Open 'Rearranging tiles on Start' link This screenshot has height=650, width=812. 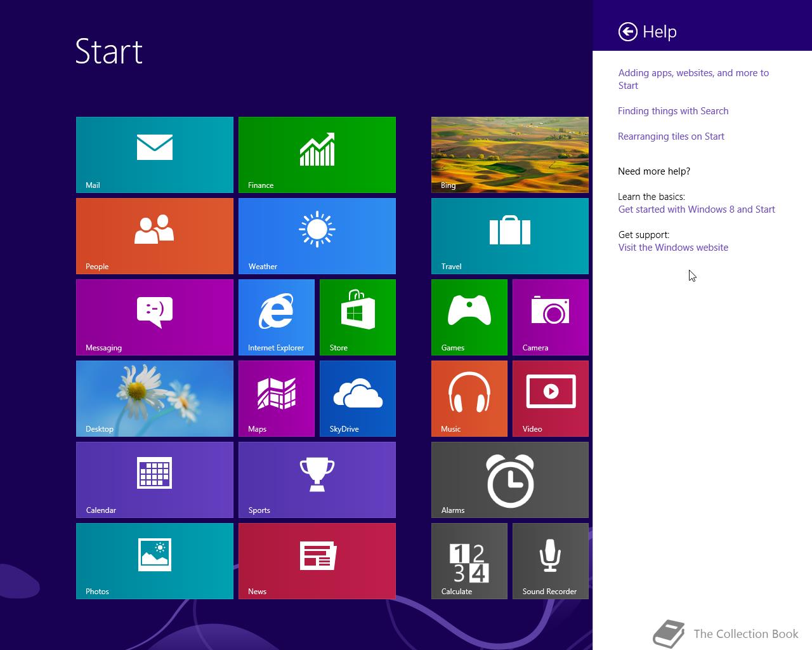point(671,136)
